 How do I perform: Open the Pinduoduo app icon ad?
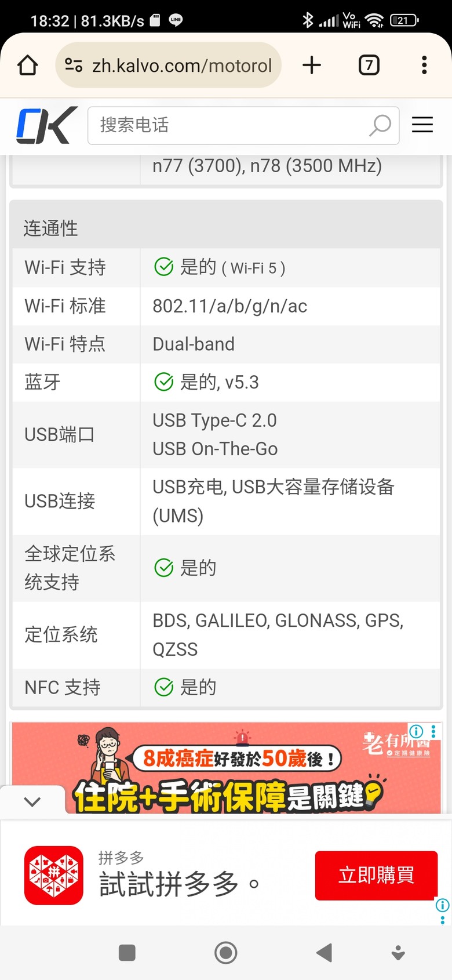[54, 875]
